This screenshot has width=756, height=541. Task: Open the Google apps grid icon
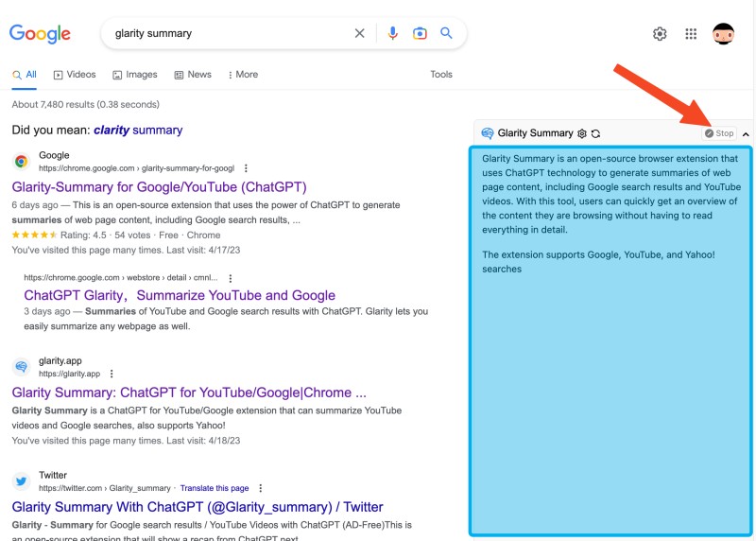(x=691, y=34)
